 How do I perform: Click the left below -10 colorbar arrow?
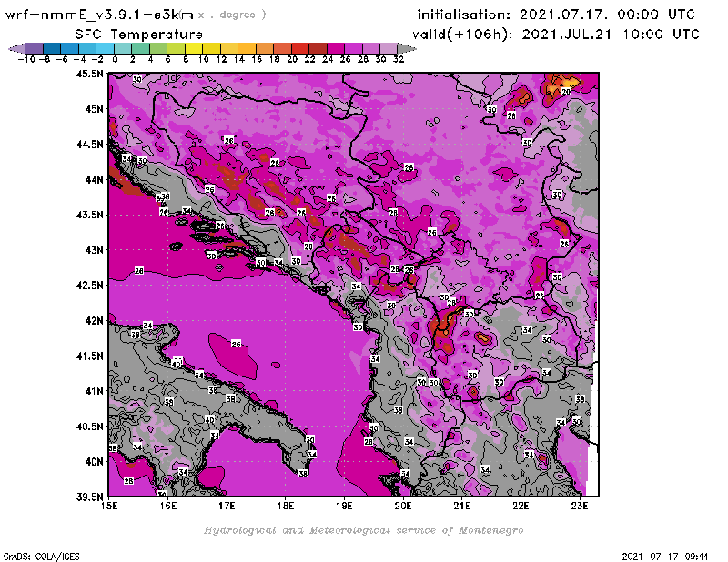point(16,48)
